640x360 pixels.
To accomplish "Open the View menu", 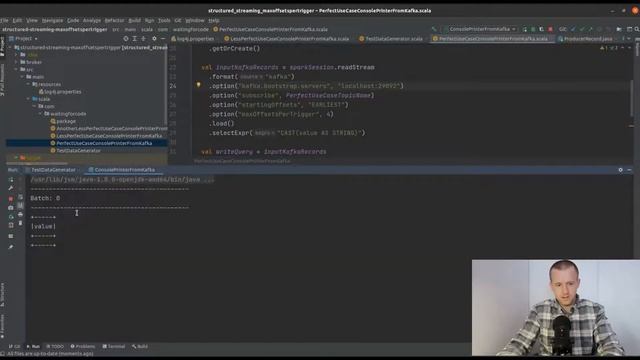I will click(x=32, y=20).
